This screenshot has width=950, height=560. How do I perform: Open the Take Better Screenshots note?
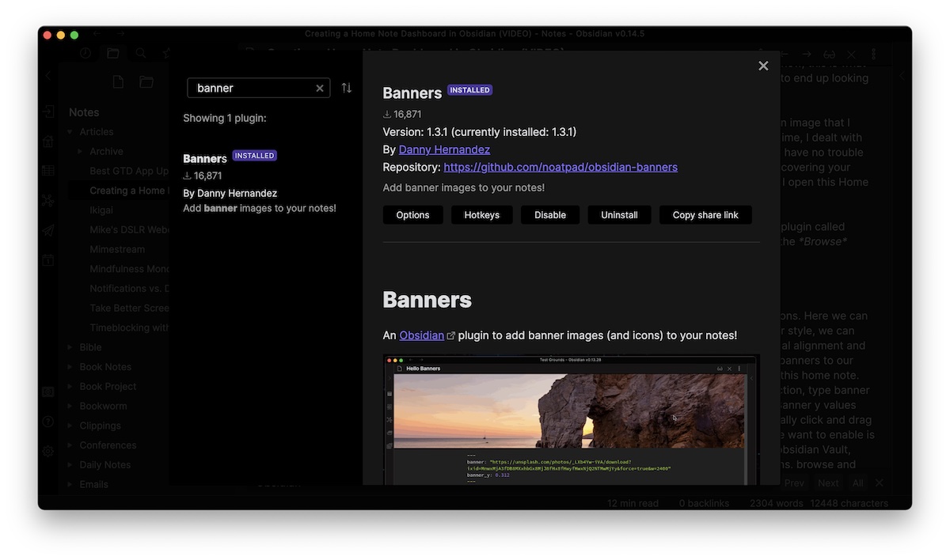[x=129, y=308]
